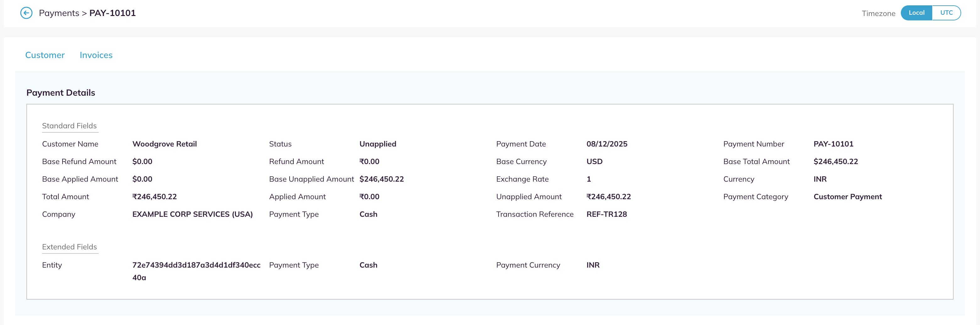Screen dimensions: 980x325
Task: Select Currency value INR in standard fields
Action: tap(820, 179)
